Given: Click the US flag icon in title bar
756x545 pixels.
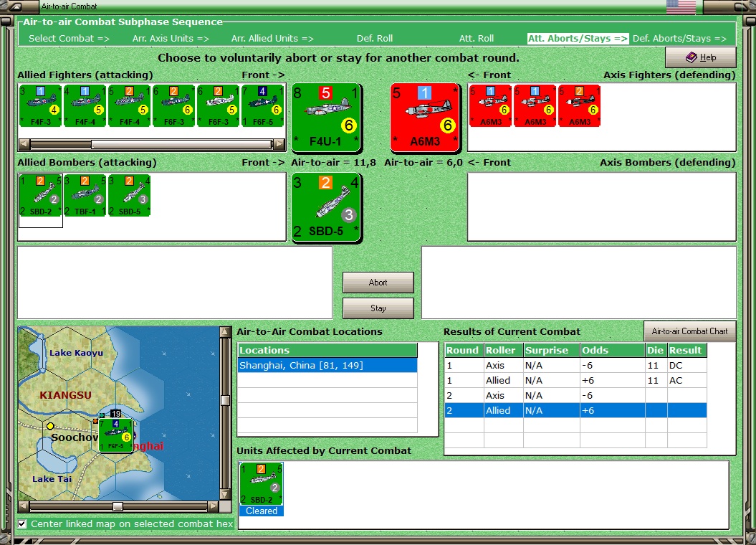Looking at the screenshot, I should (681, 6).
